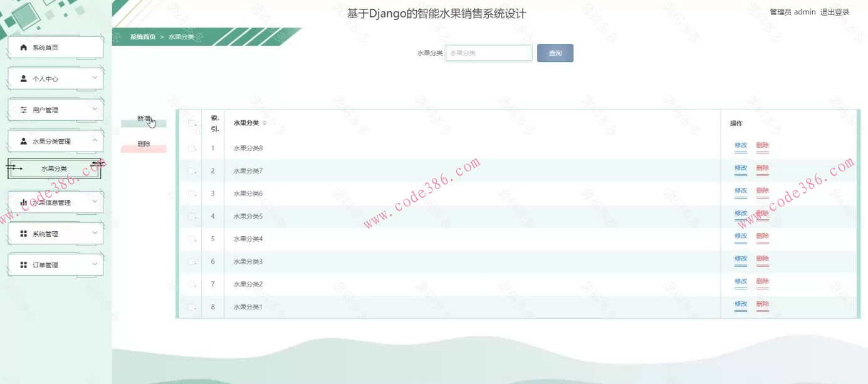Click the person icon beside 水果分类管理
This screenshot has height=384, width=868.
23,140
